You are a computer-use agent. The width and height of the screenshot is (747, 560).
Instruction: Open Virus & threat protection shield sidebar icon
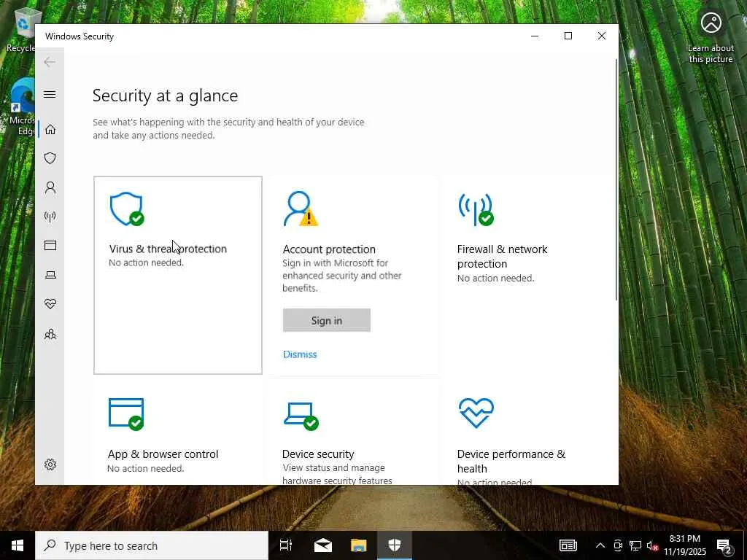tap(50, 158)
